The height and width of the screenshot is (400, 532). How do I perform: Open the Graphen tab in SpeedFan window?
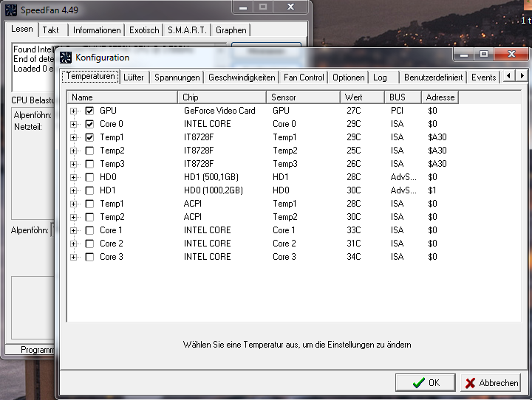pyautogui.click(x=231, y=30)
